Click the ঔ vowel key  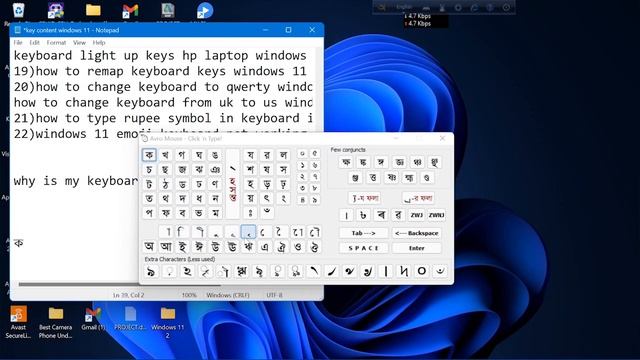tap(314, 247)
